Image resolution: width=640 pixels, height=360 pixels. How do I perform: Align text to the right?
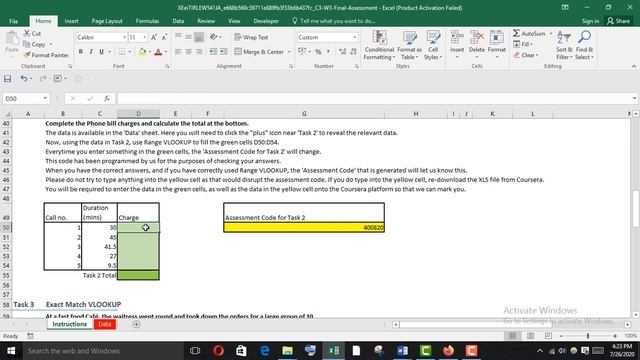tap(199, 52)
